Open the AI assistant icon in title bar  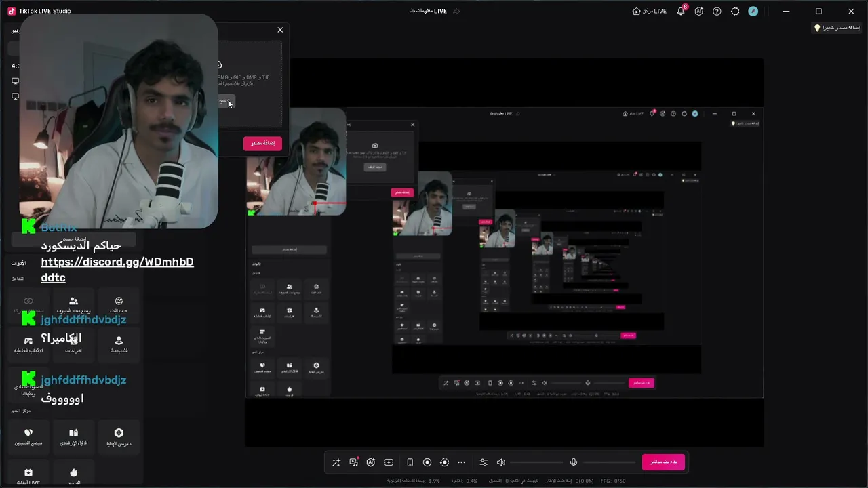pos(699,12)
